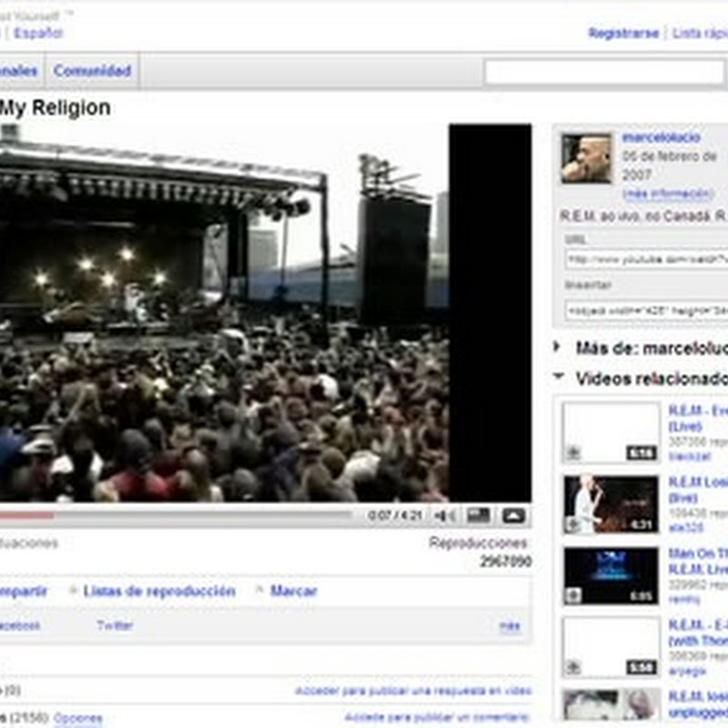
Task: Click the R.E.M. ao vivo, no Canadá description
Action: (x=643, y=216)
